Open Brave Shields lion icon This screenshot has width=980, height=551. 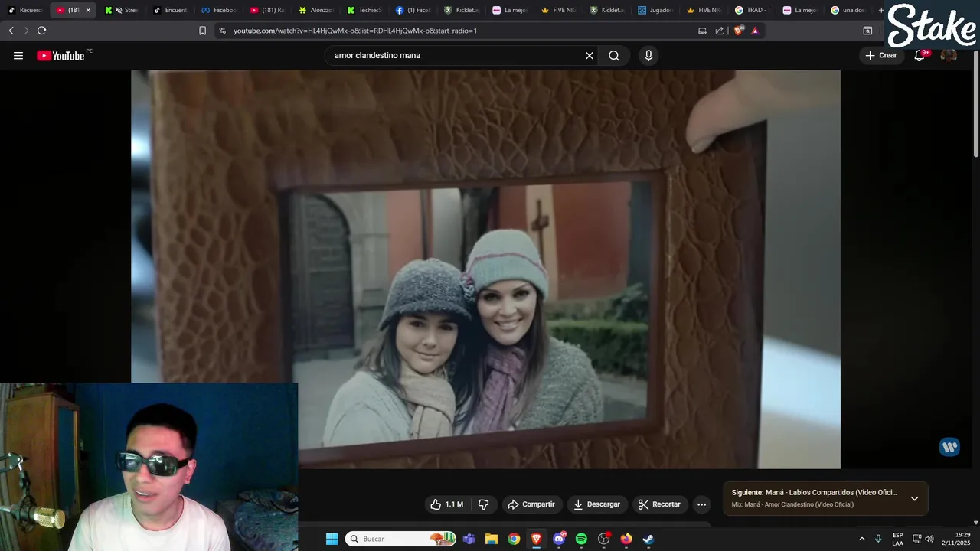[739, 31]
